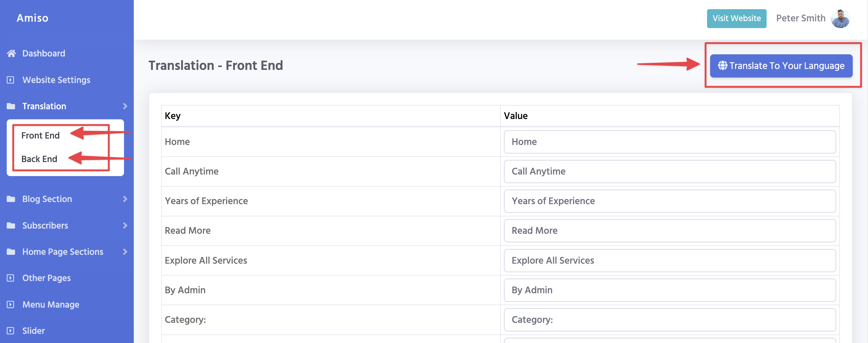Click the Category: key cell
The width and height of the screenshot is (868, 343).
coord(331,320)
